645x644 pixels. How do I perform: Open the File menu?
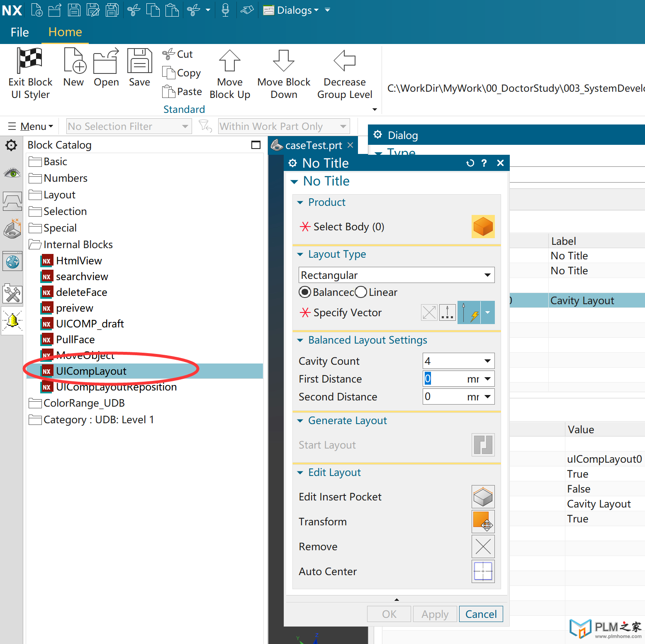[19, 32]
